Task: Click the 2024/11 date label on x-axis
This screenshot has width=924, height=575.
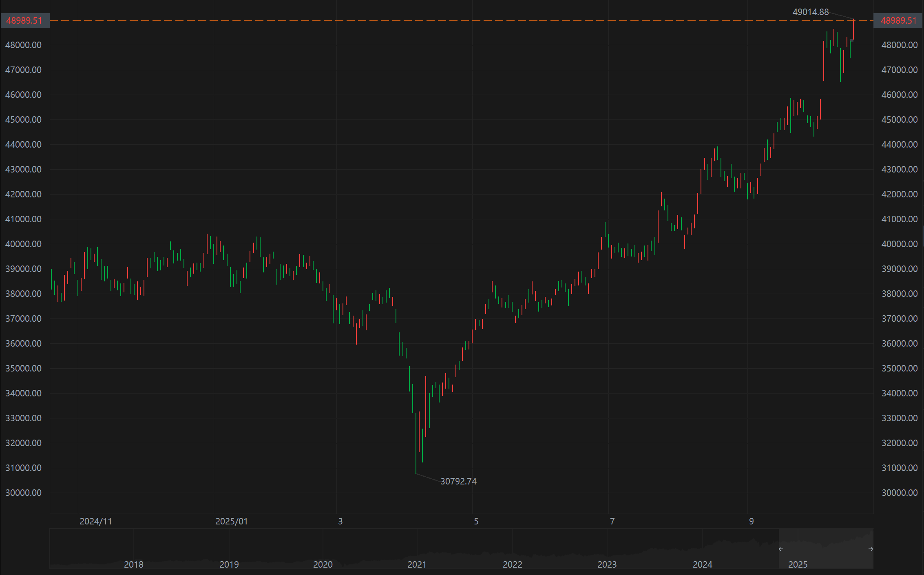Action: [x=95, y=521]
